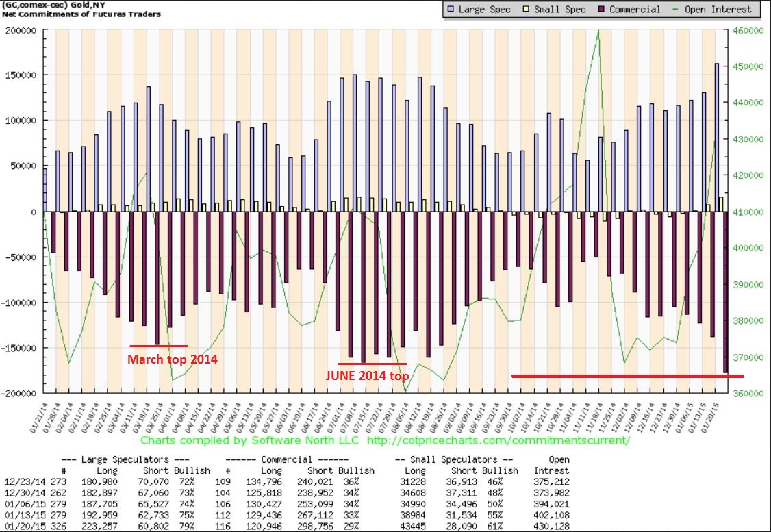Screen dimensions: 771x532
Task: Click the long red line at bottom right
Action: pyautogui.click(x=627, y=376)
